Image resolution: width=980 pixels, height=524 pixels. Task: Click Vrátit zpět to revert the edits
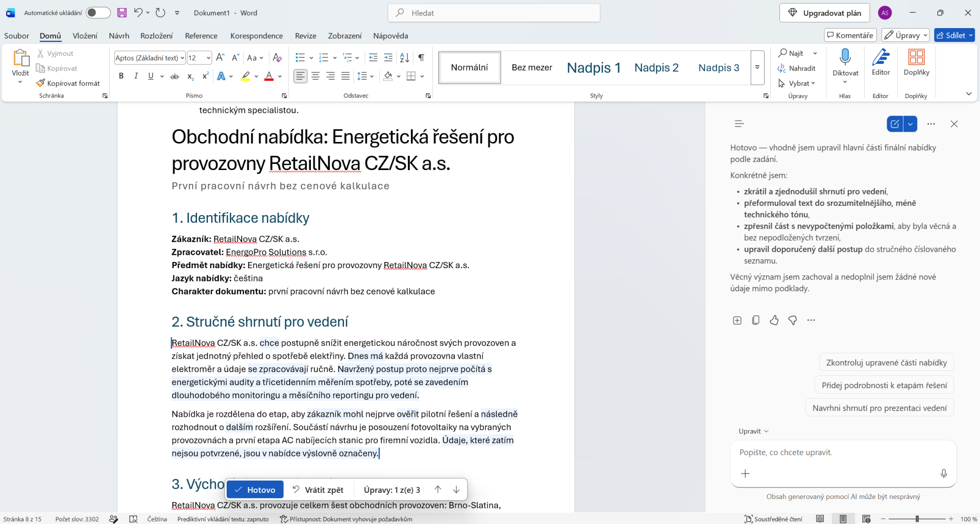click(318, 489)
